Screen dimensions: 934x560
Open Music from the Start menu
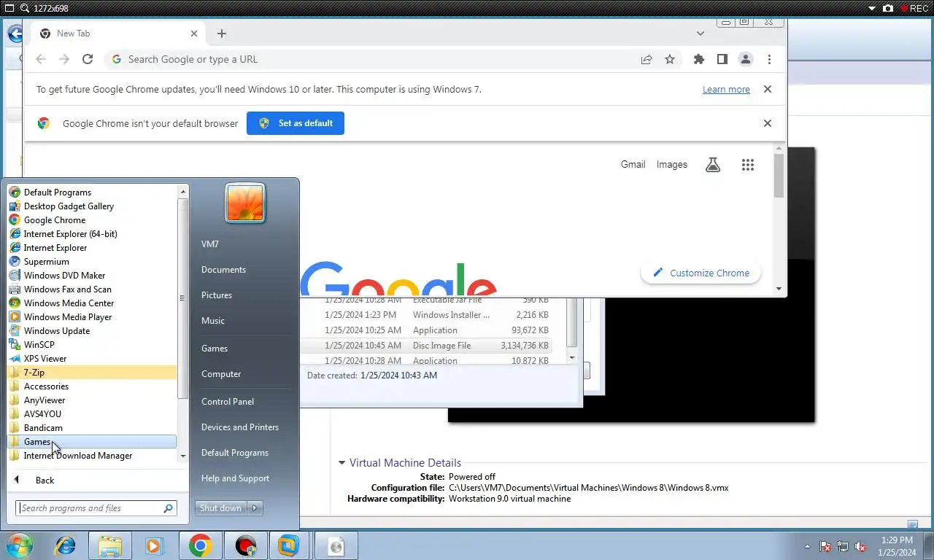(x=213, y=321)
